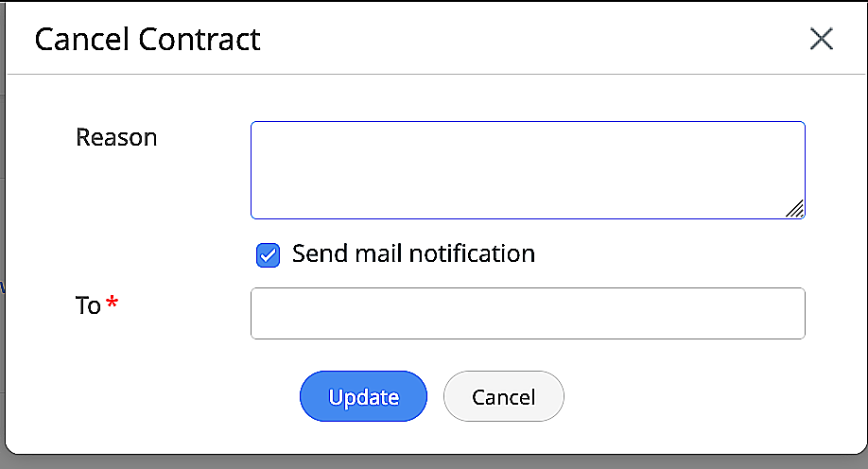Click the Cancel button
868x469 pixels.
[503, 396]
